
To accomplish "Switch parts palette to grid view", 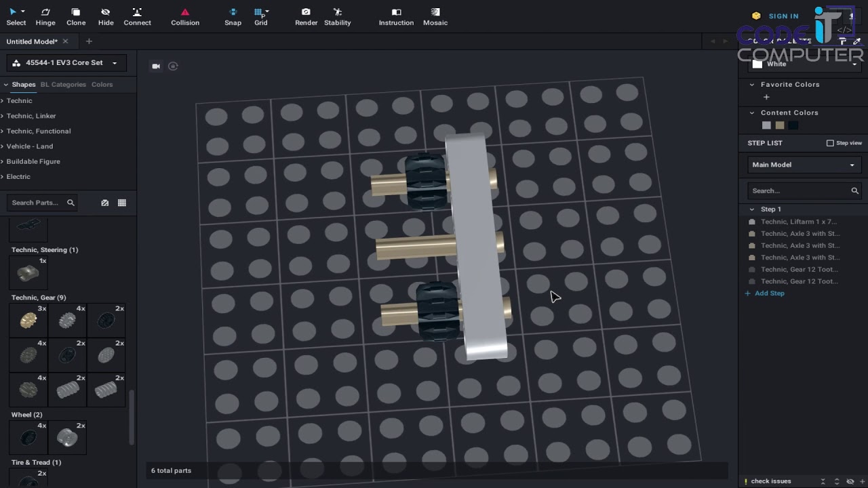I will click(x=122, y=203).
